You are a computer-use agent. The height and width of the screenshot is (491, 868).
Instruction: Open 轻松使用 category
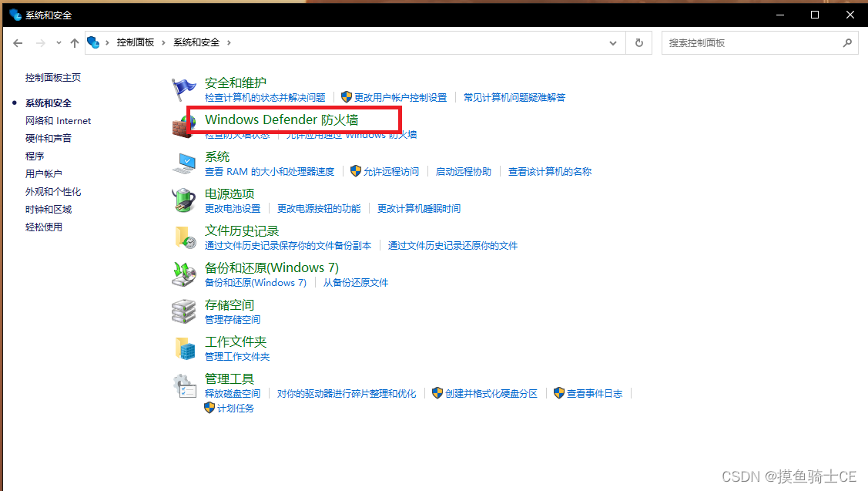44,227
